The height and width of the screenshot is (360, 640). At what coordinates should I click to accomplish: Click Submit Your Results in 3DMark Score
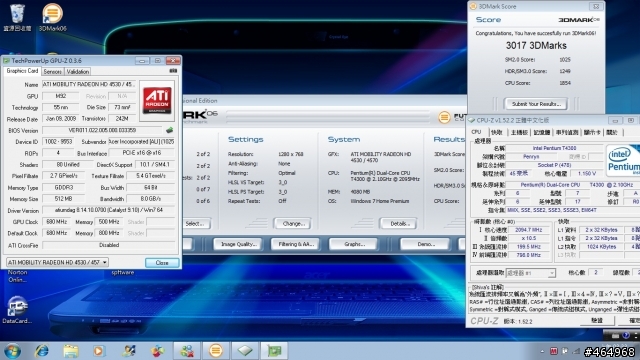[x=536, y=104]
